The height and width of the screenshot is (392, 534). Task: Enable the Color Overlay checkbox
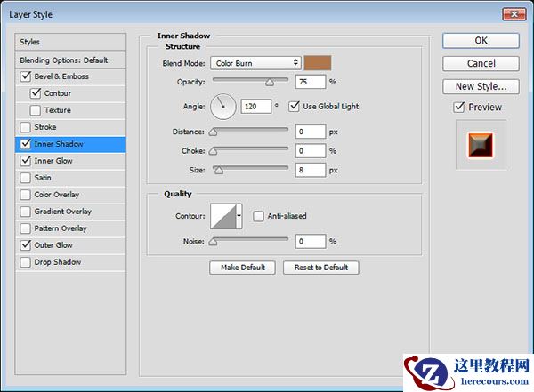click(26, 195)
